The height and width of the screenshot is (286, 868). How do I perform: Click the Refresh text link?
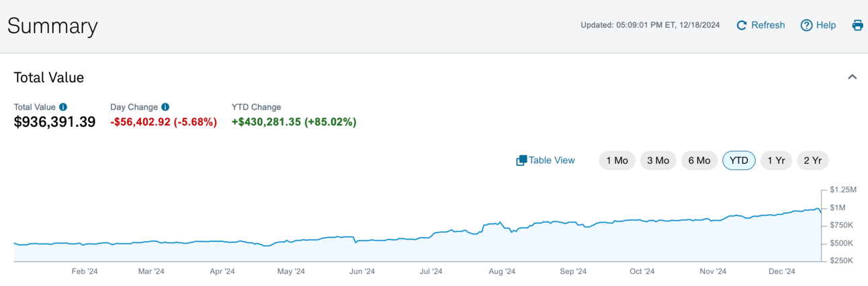(768, 26)
